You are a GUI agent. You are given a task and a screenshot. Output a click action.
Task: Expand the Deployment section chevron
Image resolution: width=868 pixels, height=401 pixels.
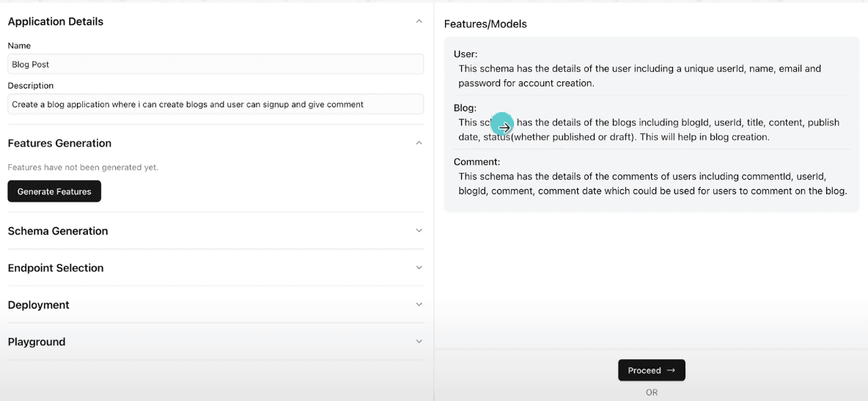419,305
